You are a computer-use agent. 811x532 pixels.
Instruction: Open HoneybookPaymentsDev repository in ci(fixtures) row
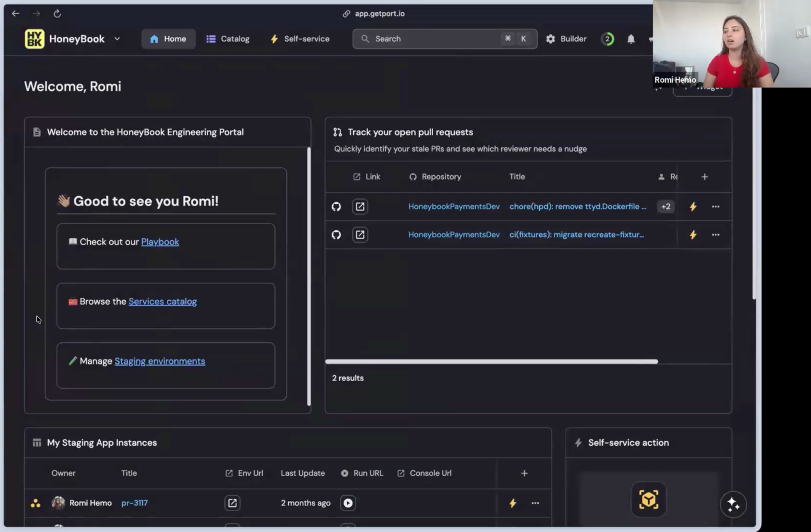pos(454,235)
